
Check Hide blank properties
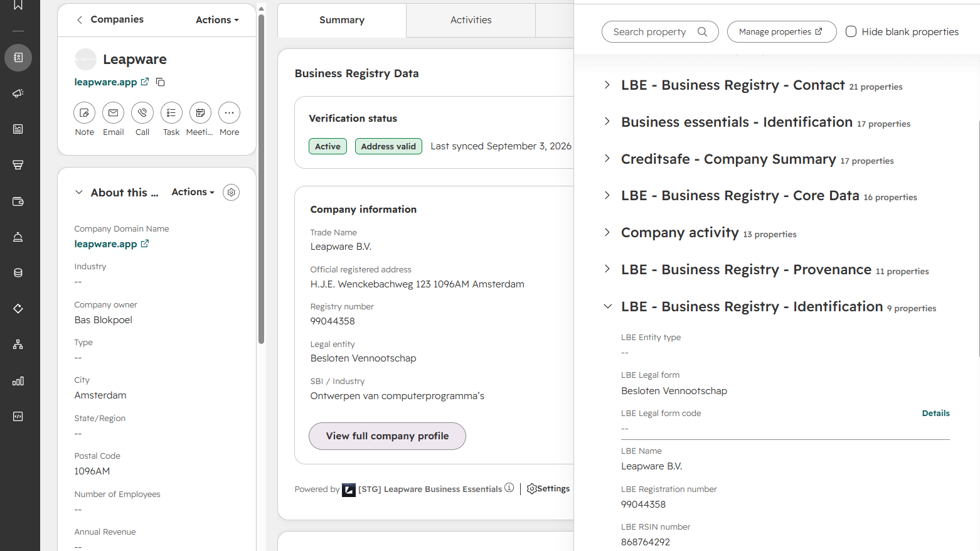(x=851, y=32)
